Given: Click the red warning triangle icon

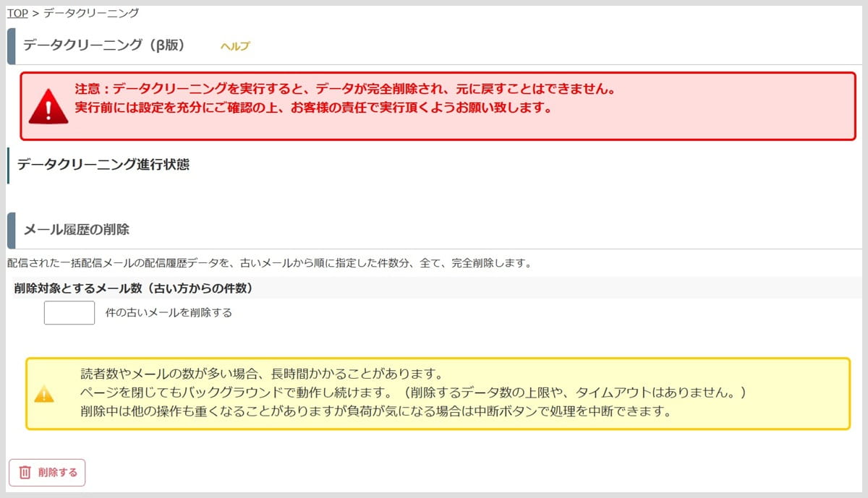Looking at the screenshot, I should click(48, 107).
